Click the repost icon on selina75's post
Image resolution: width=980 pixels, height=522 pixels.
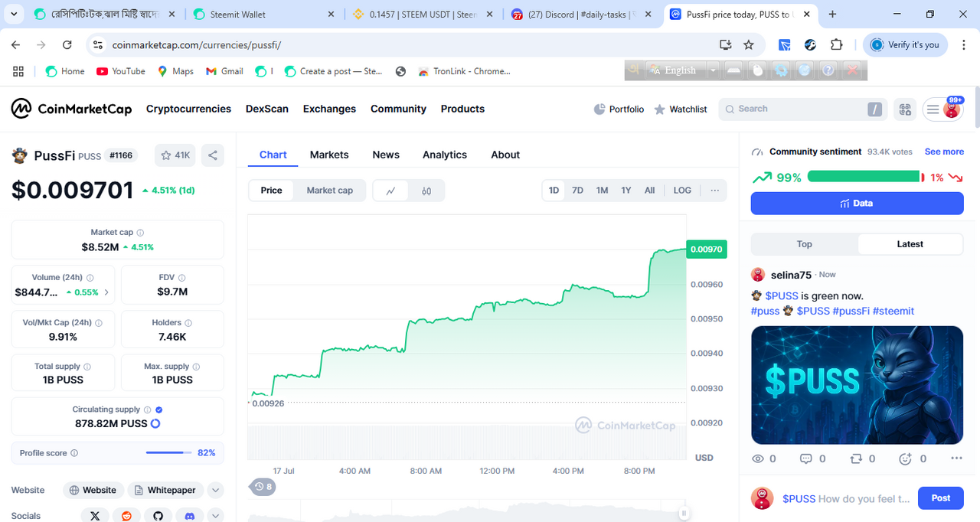[x=856, y=458]
